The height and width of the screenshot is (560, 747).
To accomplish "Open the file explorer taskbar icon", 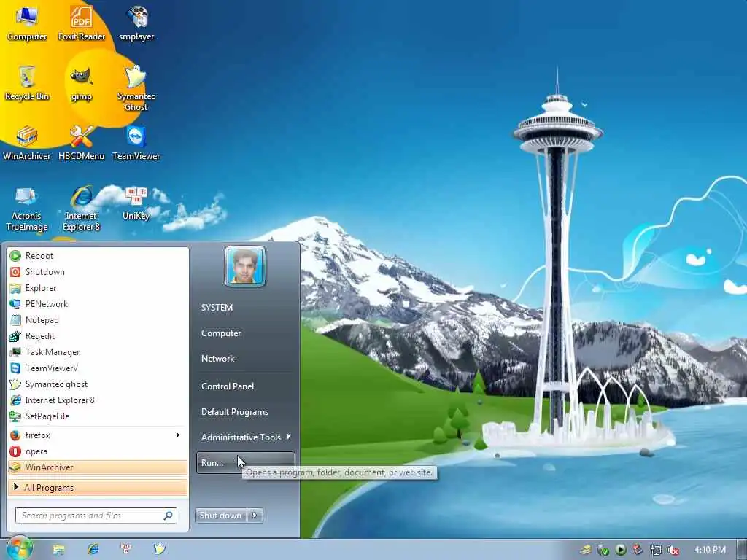I will [x=58, y=550].
